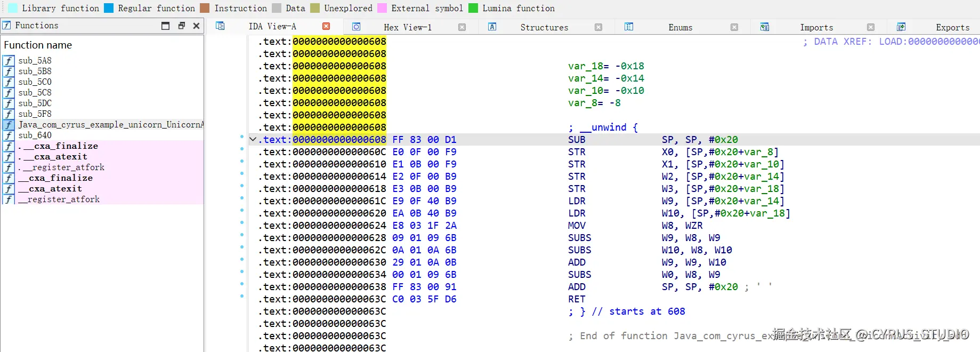Click the '} // starts at 608' comment

(x=627, y=311)
